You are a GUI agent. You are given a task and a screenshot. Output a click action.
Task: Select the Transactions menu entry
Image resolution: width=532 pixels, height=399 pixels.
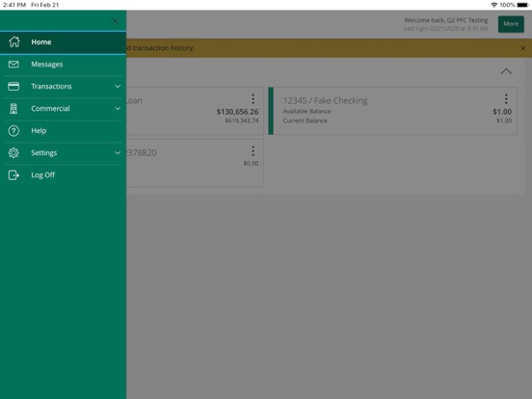(63, 87)
